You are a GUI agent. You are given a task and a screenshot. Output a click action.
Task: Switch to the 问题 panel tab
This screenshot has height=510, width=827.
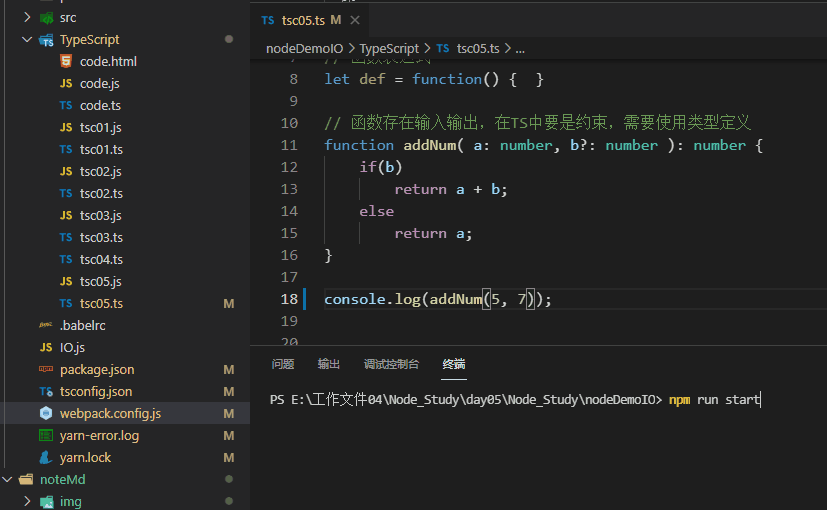[283, 364]
